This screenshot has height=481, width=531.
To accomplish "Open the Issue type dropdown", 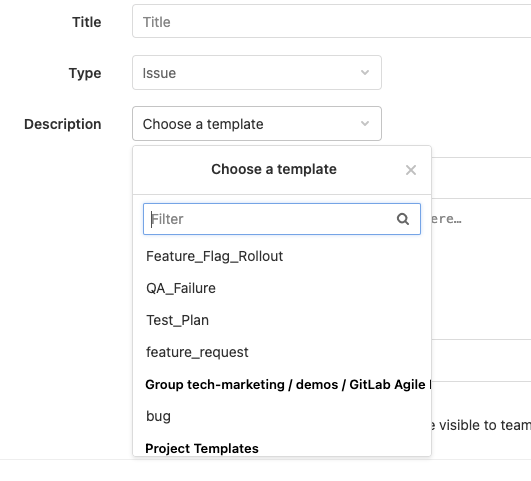I will coord(257,73).
